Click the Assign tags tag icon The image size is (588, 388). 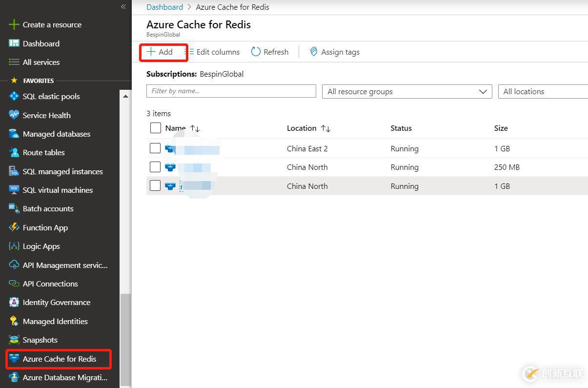pyautogui.click(x=314, y=52)
